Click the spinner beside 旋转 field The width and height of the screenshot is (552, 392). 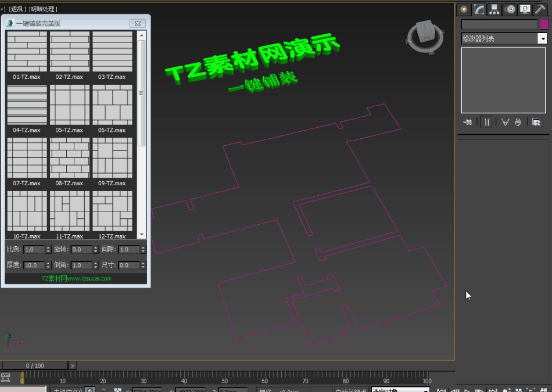(96, 250)
